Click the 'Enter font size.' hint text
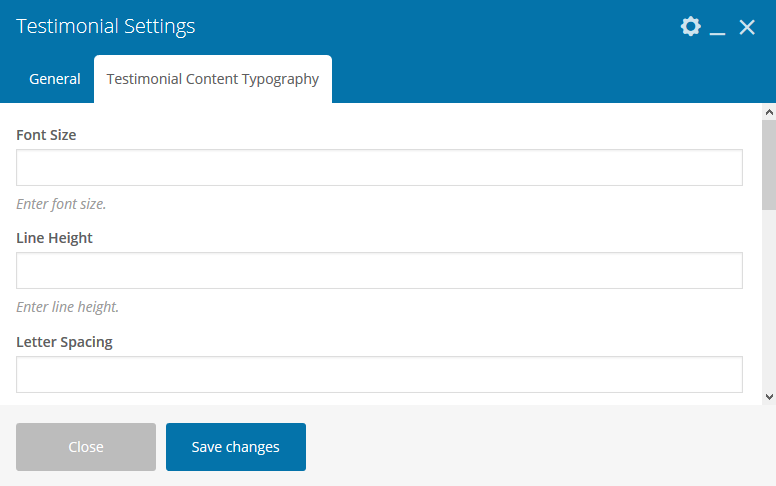Image resolution: width=776 pixels, height=486 pixels. coord(61,204)
